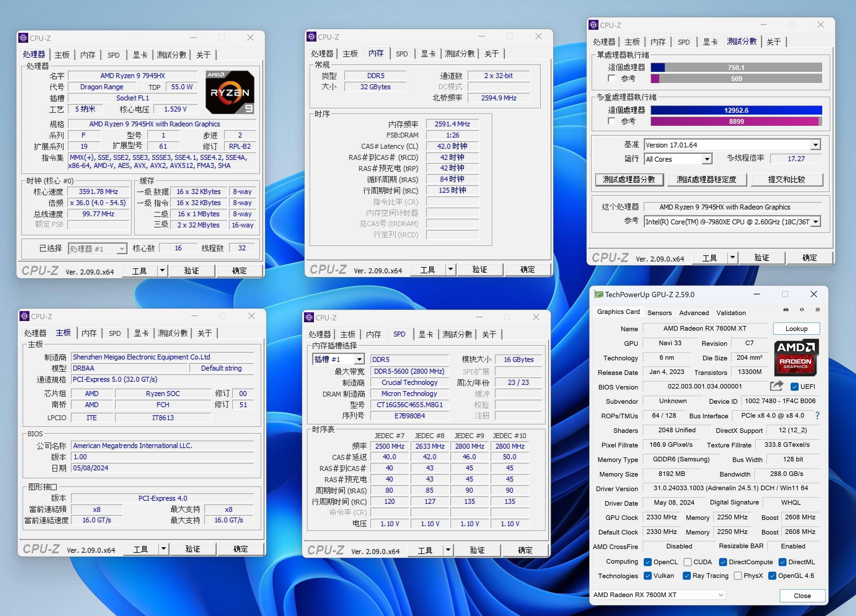Click the CT16G56C46S5.M8G1 model field
The height and width of the screenshot is (616, 856).
pos(409,405)
